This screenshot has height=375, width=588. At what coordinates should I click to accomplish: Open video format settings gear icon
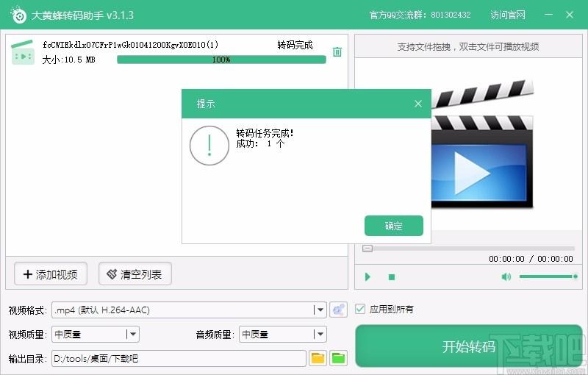pos(338,310)
